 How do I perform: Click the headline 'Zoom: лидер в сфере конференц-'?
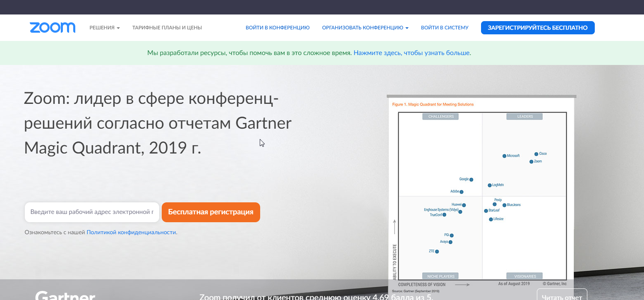[x=151, y=99]
